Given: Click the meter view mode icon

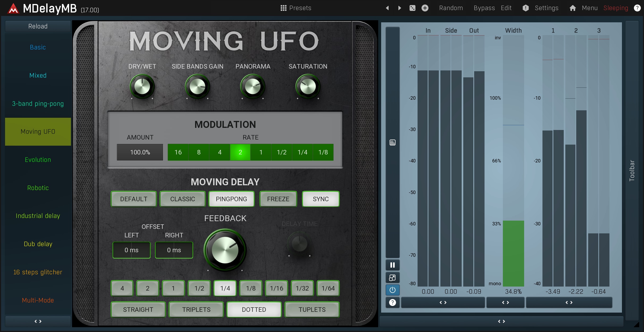Looking at the screenshot, I should [x=392, y=143].
